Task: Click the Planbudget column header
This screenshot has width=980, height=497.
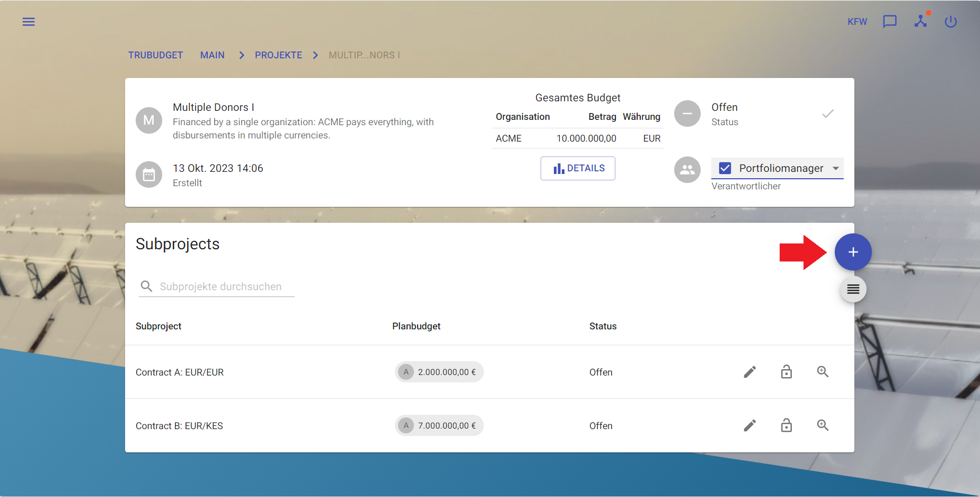Action: tap(416, 326)
